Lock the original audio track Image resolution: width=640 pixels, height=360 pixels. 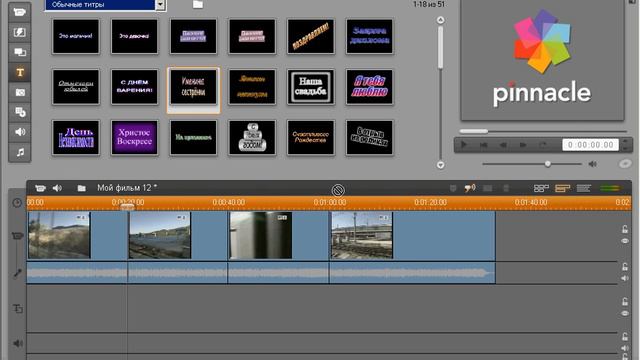pyautogui.click(x=625, y=267)
